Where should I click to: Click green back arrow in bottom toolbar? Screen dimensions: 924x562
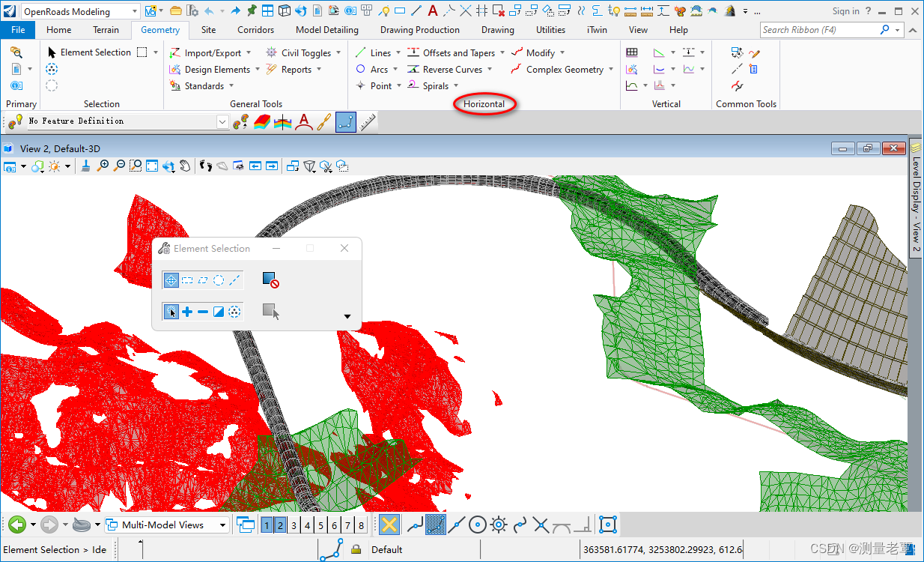tap(17, 525)
